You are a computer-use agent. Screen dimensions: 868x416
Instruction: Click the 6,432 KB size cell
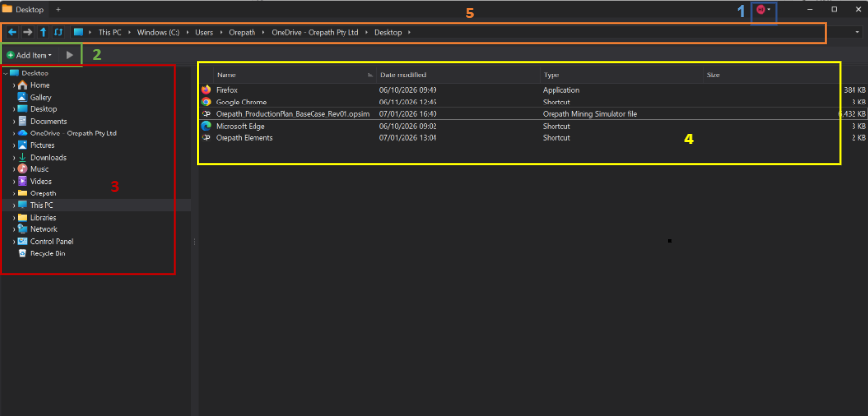pos(852,114)
